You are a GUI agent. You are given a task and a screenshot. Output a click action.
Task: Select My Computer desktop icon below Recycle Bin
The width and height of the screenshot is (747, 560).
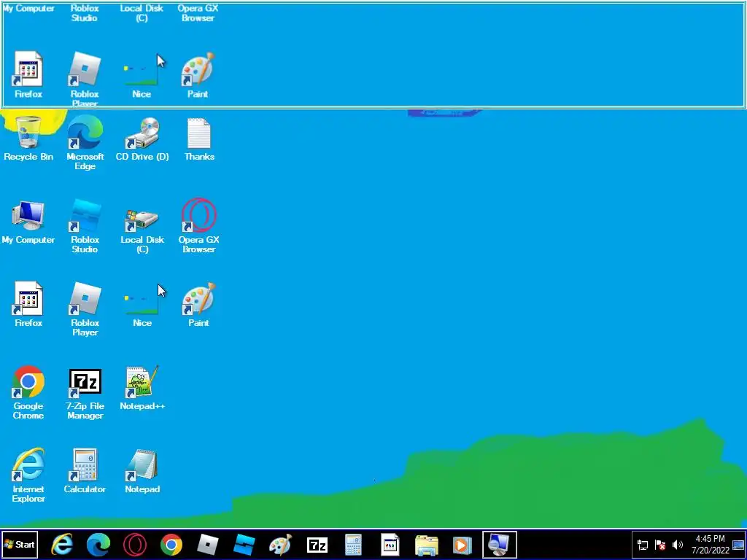click(28, 223)
